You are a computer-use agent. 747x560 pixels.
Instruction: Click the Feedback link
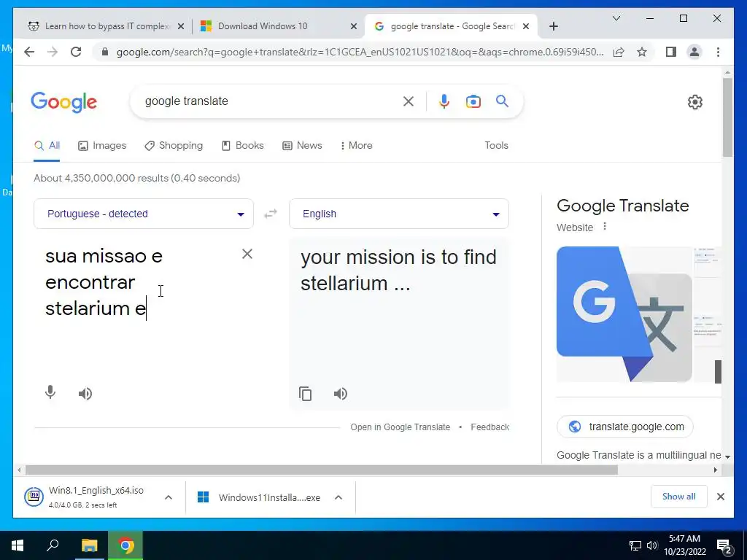click(x=489, y=427)
